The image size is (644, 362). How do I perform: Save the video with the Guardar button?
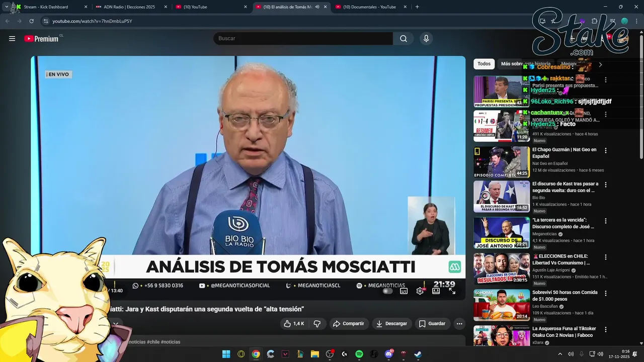[432, 324]
